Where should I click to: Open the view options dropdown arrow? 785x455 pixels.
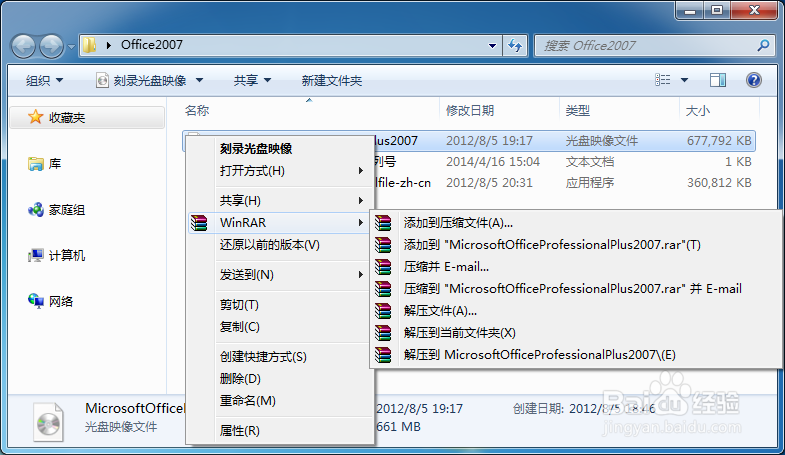point(684,80)
